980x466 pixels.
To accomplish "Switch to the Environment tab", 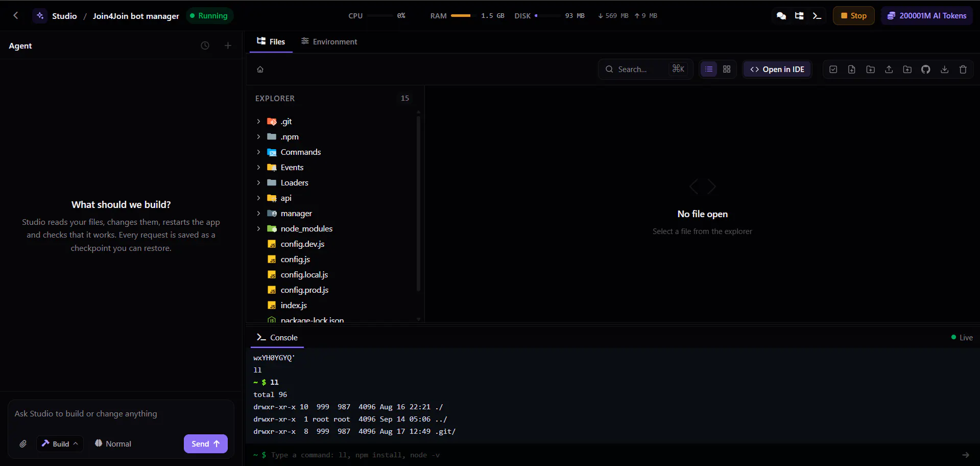I will (x=329, y=41).
